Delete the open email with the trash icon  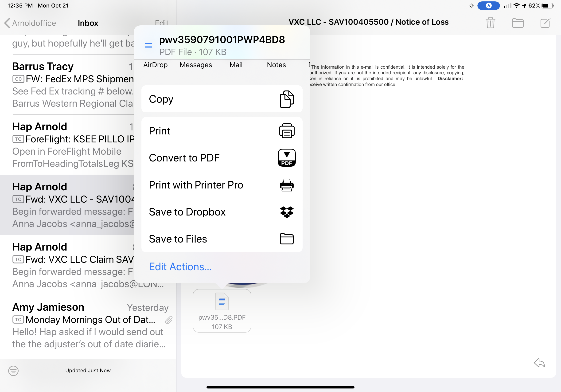click(x=490, y=23)
